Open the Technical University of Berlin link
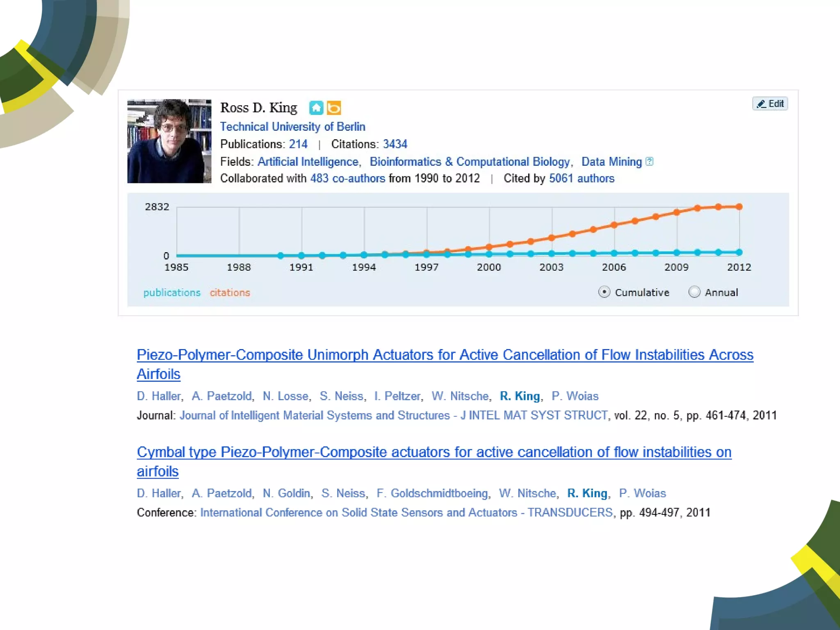840x630 pixels. click(x=292, y=127)
